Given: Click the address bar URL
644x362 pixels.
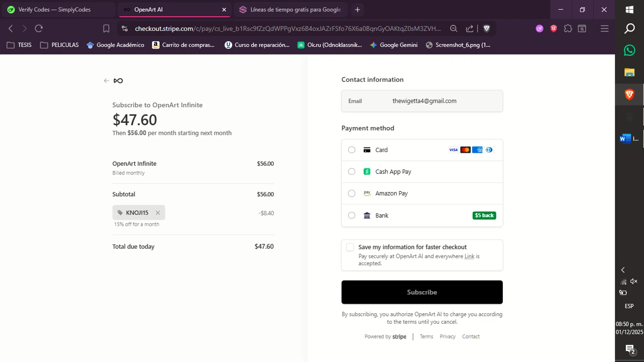Looking at the screenshot, I should point(288,28).
